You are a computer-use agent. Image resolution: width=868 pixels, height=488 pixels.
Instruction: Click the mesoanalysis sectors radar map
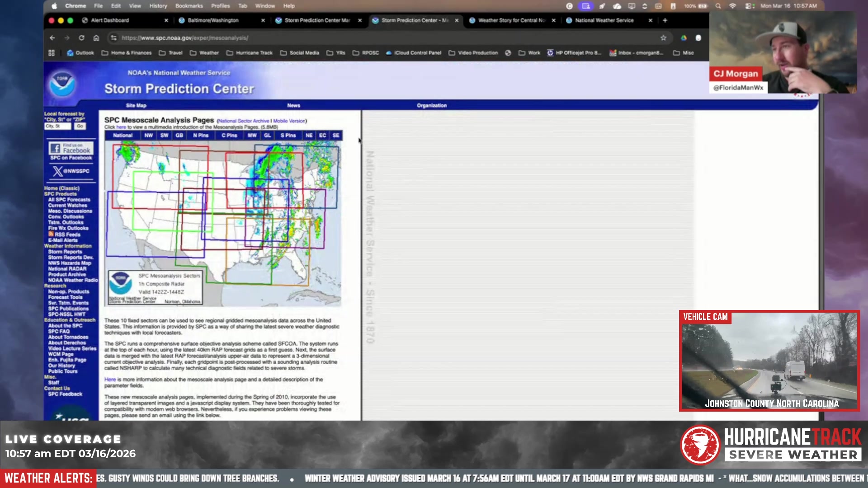point(223,224)
